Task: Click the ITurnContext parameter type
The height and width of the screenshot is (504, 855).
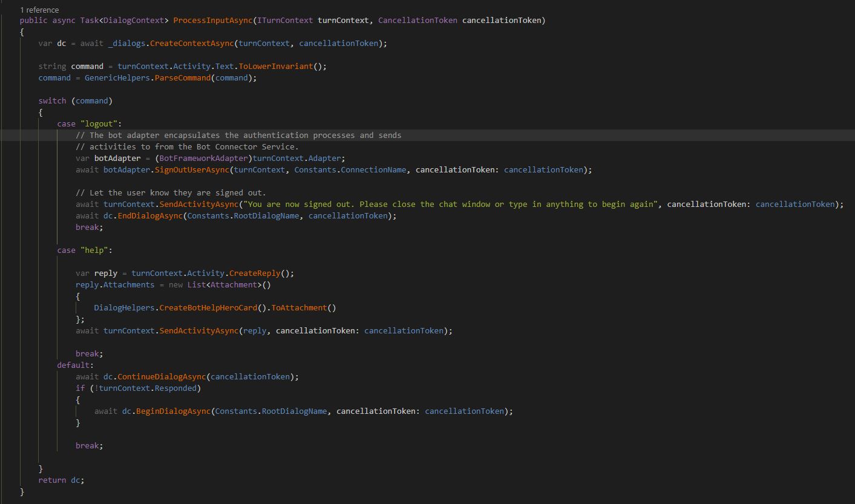Action: click(285, 20)
